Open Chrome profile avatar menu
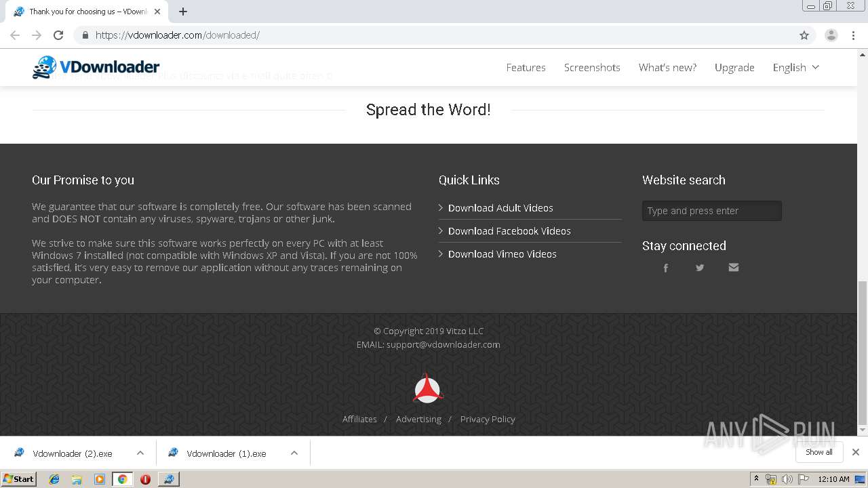This screenshot has width=868, height=488. [x=831, y=35]
